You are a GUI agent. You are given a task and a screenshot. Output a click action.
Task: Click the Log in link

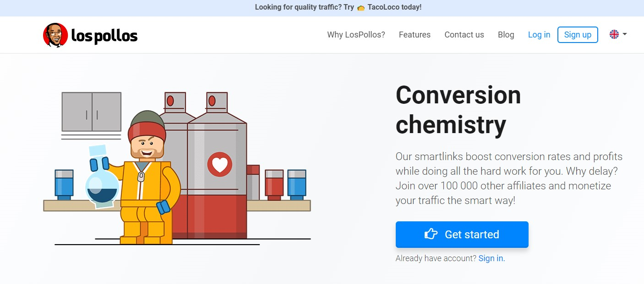pos(539,35)
